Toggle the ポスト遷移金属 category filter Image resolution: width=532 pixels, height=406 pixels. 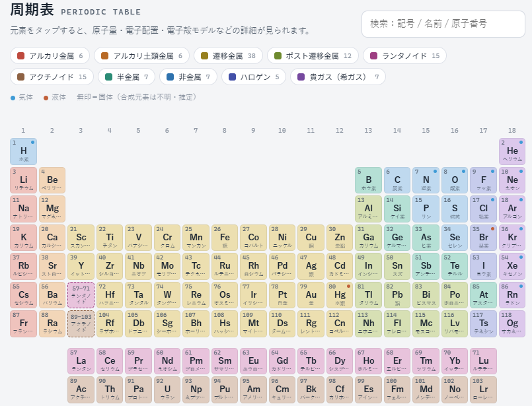coord(313,55)
